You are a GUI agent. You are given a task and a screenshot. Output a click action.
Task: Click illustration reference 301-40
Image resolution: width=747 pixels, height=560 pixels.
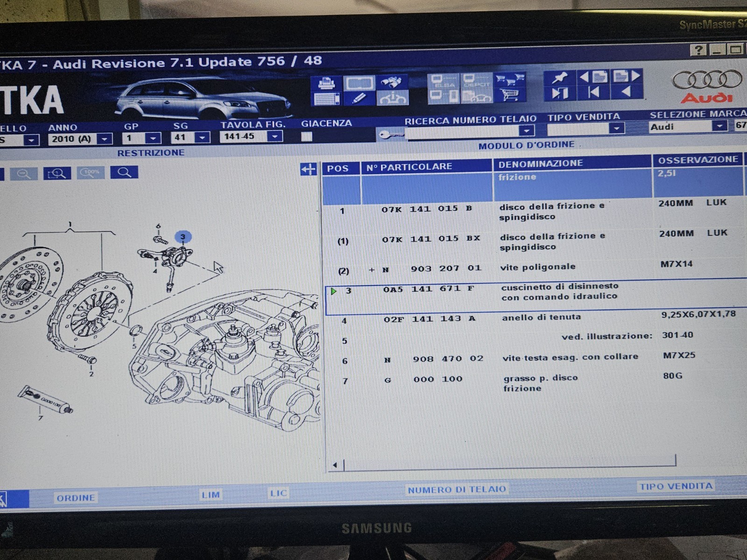click(677, 335)
